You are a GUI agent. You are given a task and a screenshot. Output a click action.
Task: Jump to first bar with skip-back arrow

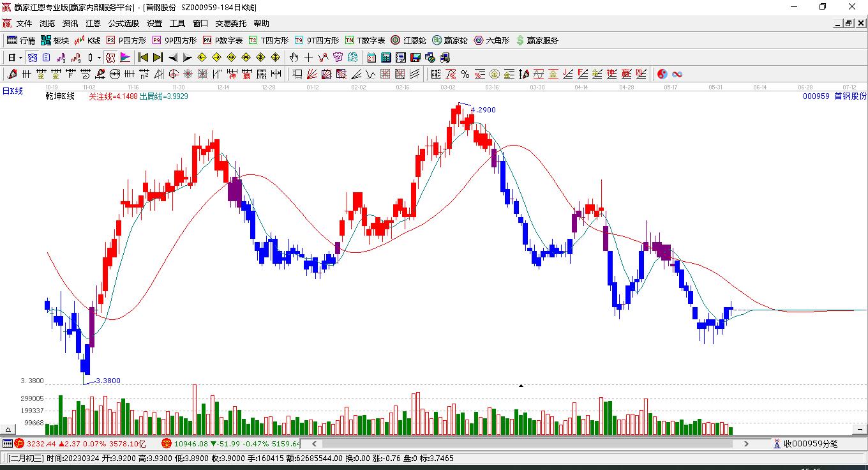[x=144, y=57]
